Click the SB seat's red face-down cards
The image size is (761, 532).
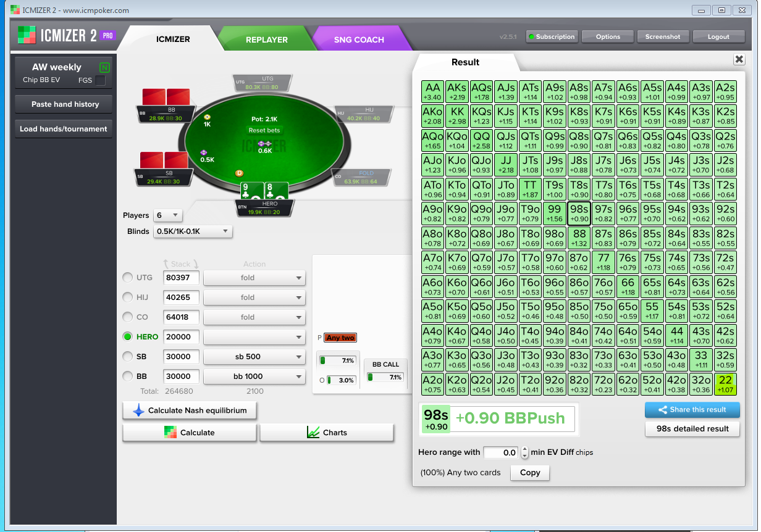(x=164, y=160)
